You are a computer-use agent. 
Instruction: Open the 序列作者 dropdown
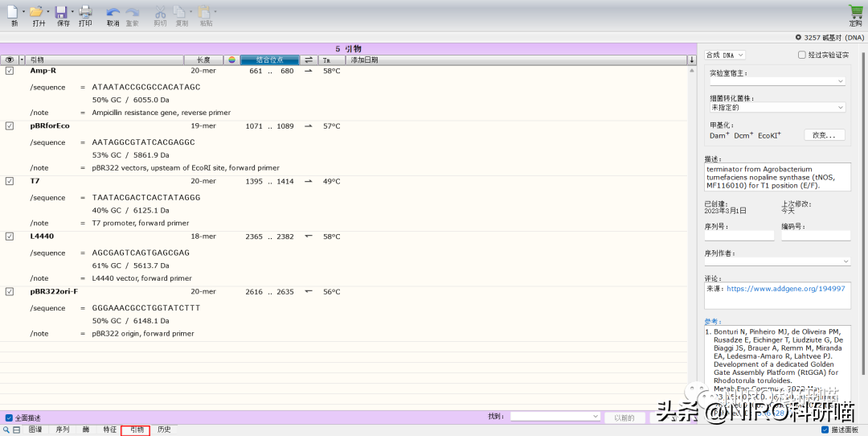pos(776,261)
